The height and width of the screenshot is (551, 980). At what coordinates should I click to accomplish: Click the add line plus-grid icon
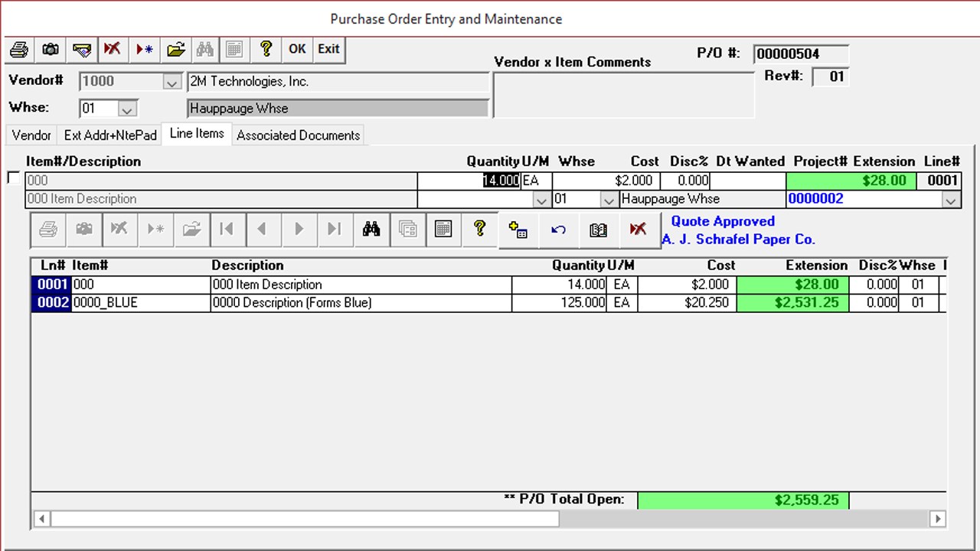point(518,230)
